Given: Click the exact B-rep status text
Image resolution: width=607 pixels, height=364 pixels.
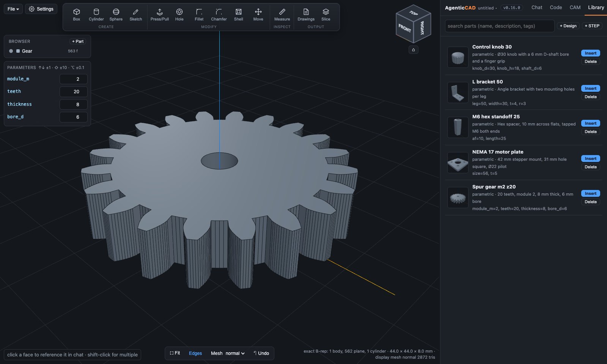Looking at the screenshot, I should (x=369, y=354).
